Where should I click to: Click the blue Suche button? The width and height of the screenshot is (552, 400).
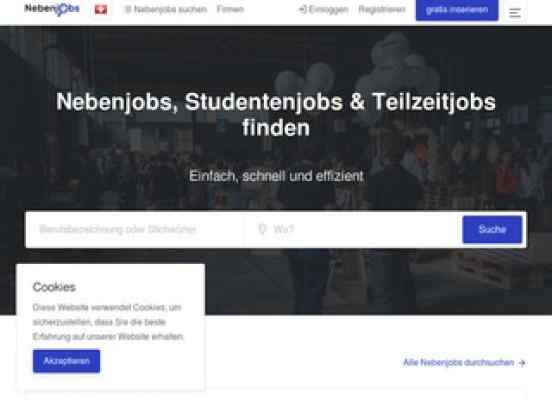coord(492,230)
